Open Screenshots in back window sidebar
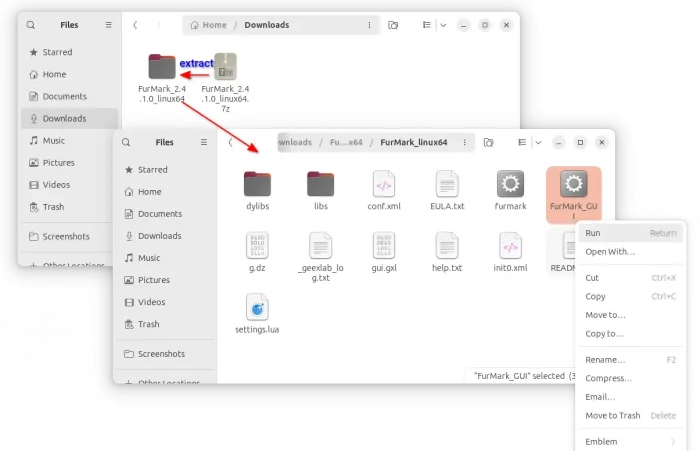700x451 pixels. (67, 236)
